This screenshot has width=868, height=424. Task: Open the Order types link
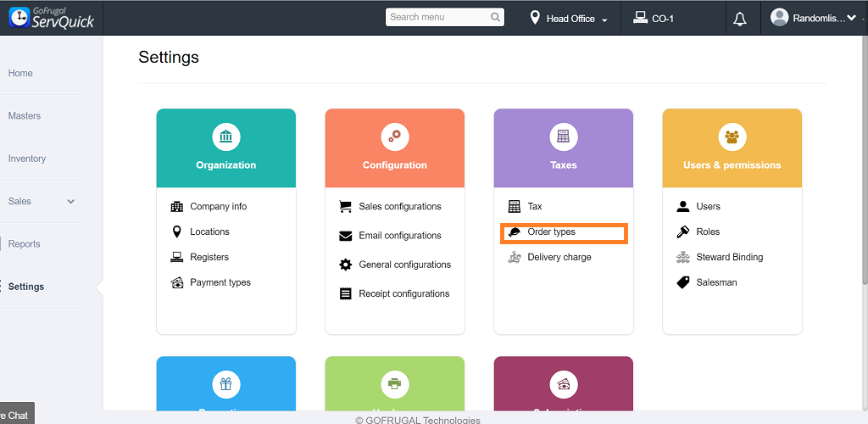pos(552,232)
